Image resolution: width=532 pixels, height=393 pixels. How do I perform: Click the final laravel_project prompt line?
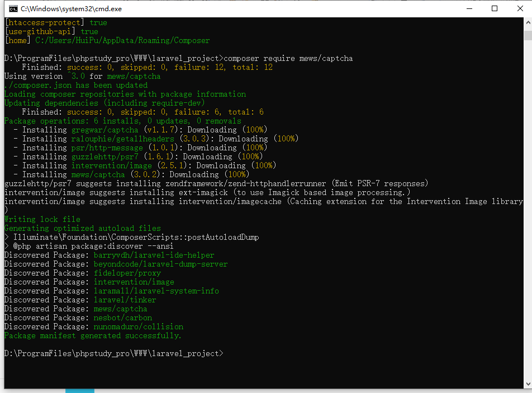[x=113, y=353]
